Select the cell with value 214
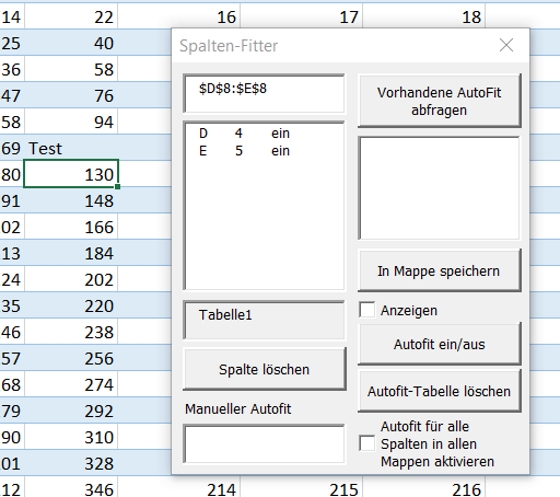This screenshot has width=560, height=497. click(179, 487)
